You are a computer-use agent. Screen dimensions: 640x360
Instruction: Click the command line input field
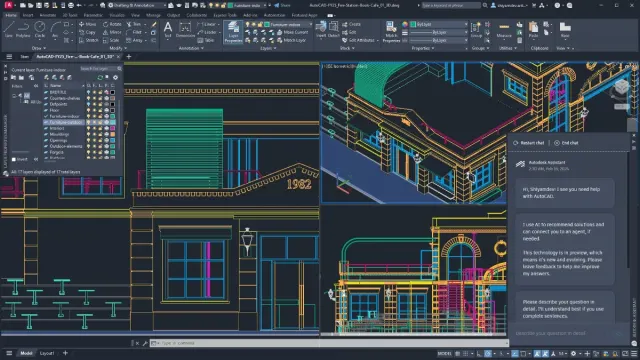coord(328,343)
